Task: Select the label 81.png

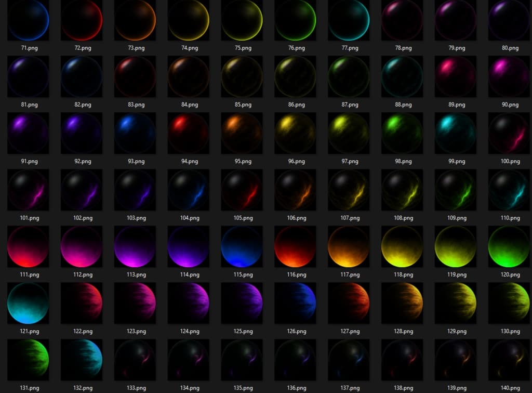Action: coord(30,105)
